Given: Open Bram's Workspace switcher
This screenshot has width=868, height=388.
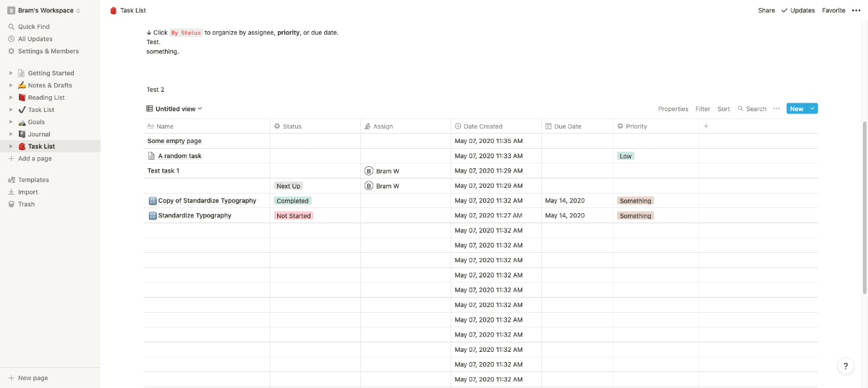Looking at the screenshot, I should 45,11.
